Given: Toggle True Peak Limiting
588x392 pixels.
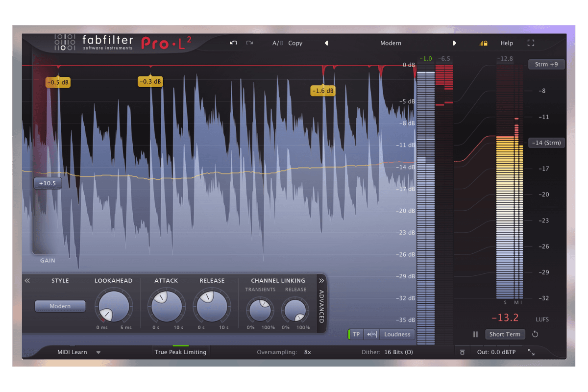Looking at the screenshot, I should [180, 352].
